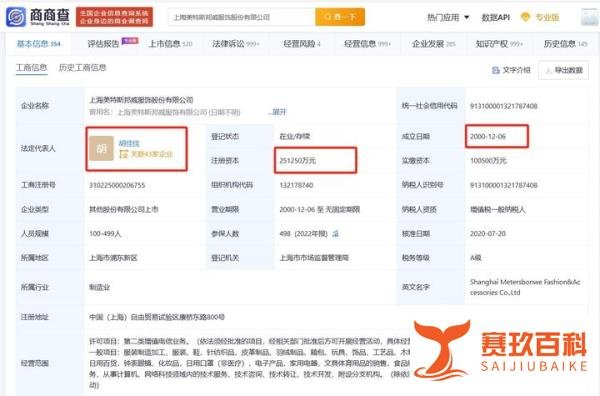600x396 pixels.
Task: Click the 导出数据 button
Action: click(563, 70)
